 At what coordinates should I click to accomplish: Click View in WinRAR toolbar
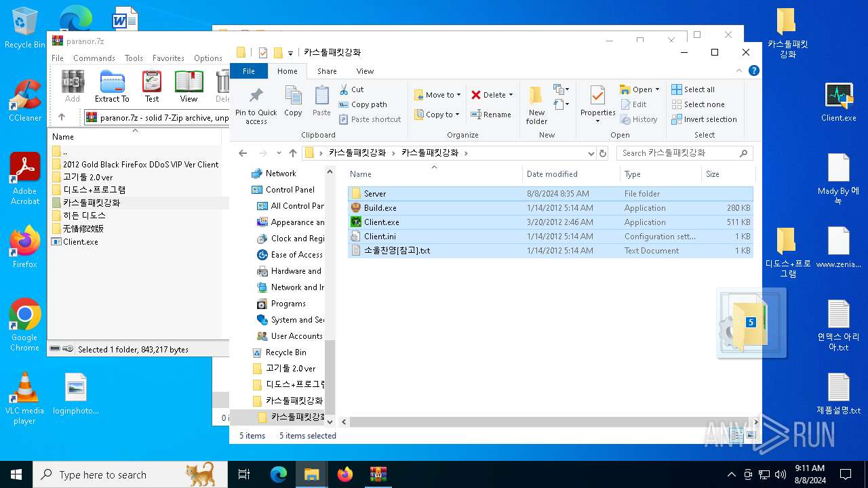tap(189, 86)
